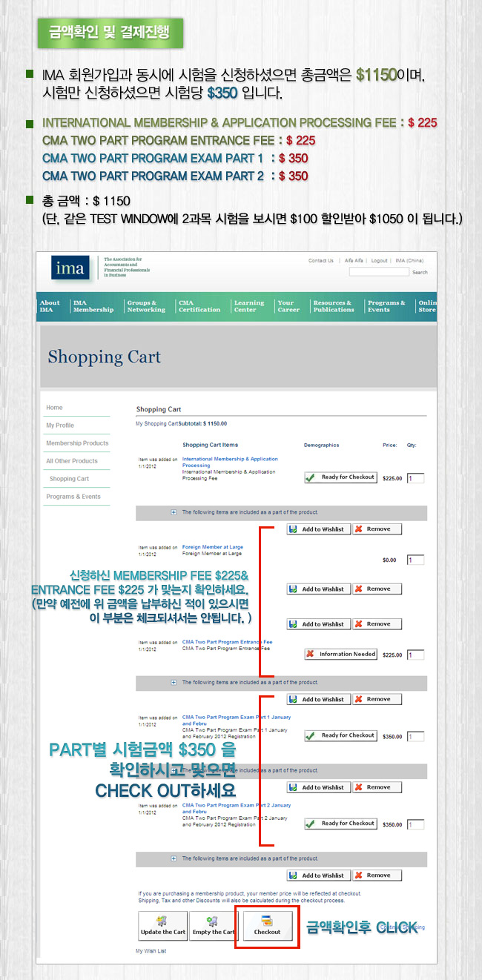The width and height of the screenshot is (482, 980).
Task: Expand included items under International Membership fee
Action: click(x=174, y=512)
